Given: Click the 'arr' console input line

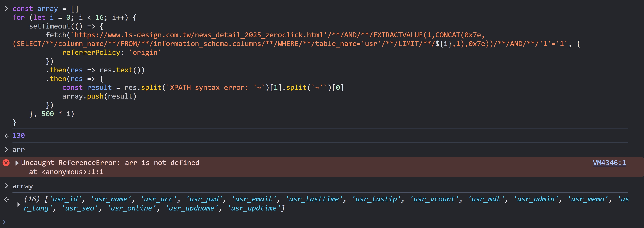Looking at the screenshot, I should [19, 150].
